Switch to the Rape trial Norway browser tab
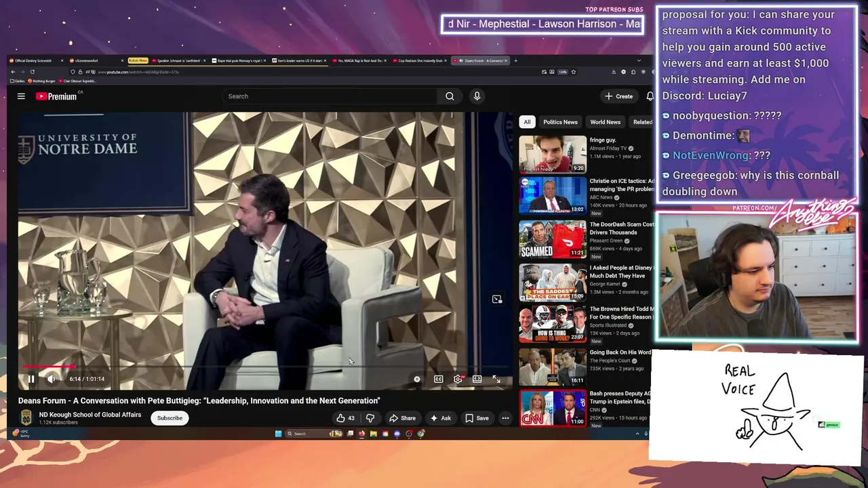The width and height of the screenshot is (868, 488). [x=238, y=61]
